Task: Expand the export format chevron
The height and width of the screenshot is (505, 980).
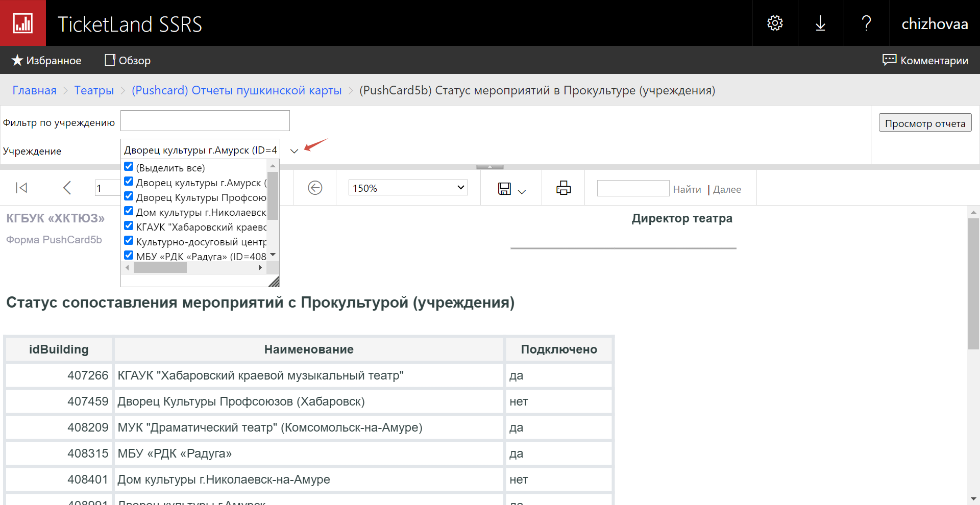Action: (x=522, y=191)
